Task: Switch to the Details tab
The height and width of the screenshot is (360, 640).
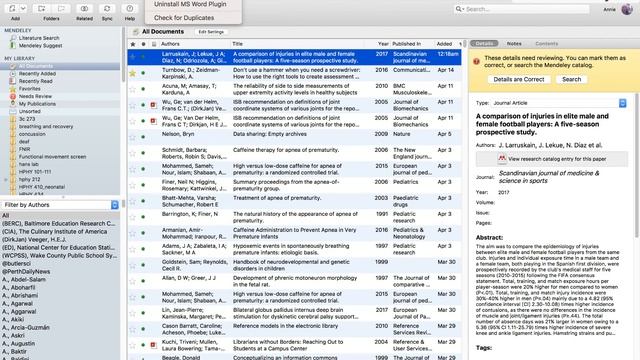Action: pos(484,44)
